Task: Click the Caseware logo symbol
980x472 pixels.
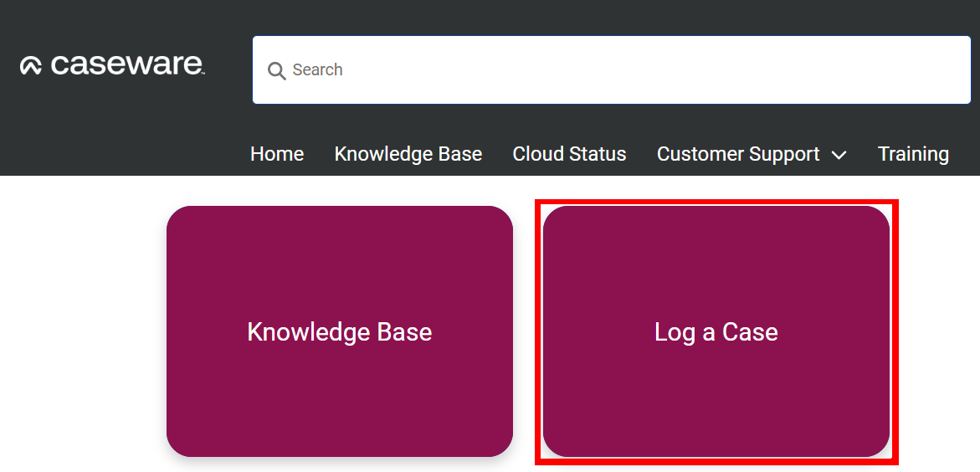Action: [31, 66]
